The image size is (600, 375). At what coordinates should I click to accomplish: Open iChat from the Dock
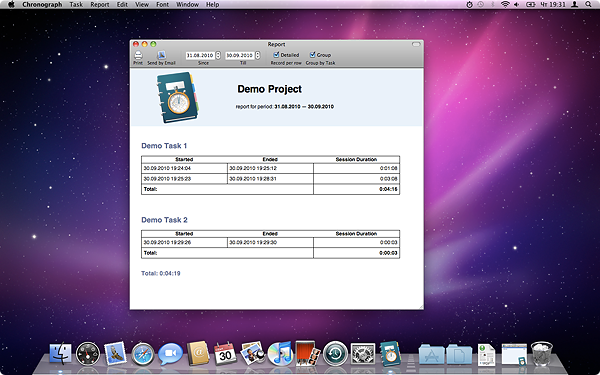170,354
